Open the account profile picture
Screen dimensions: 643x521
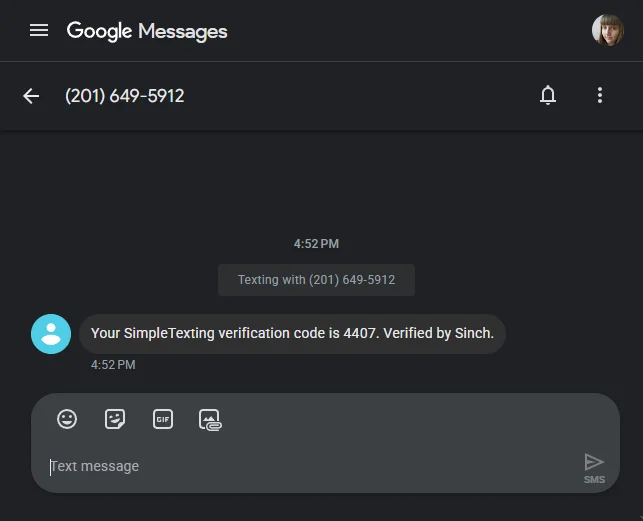[x=607, y=30]
